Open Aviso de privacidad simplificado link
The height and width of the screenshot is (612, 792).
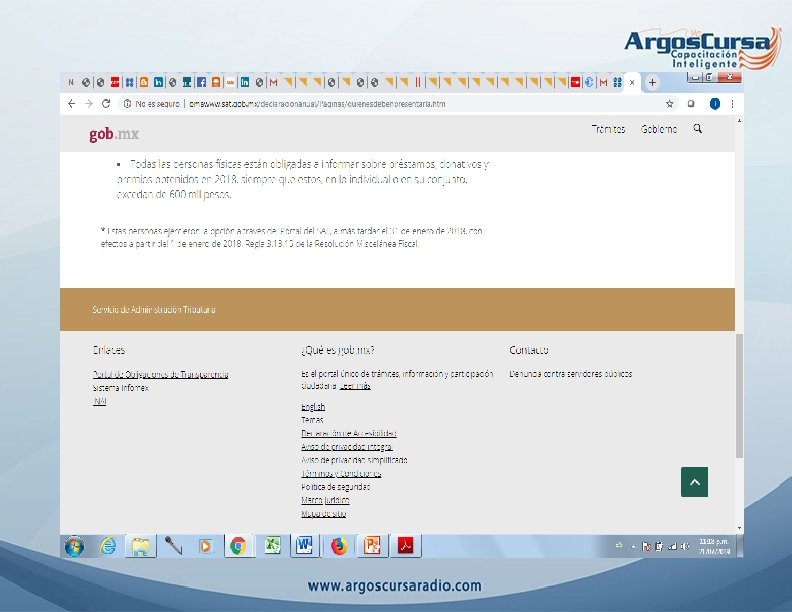(x=354, y=460)
